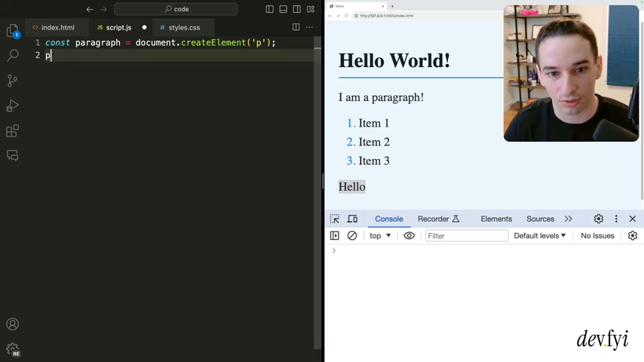Open the Source Control view

[12, 81]
